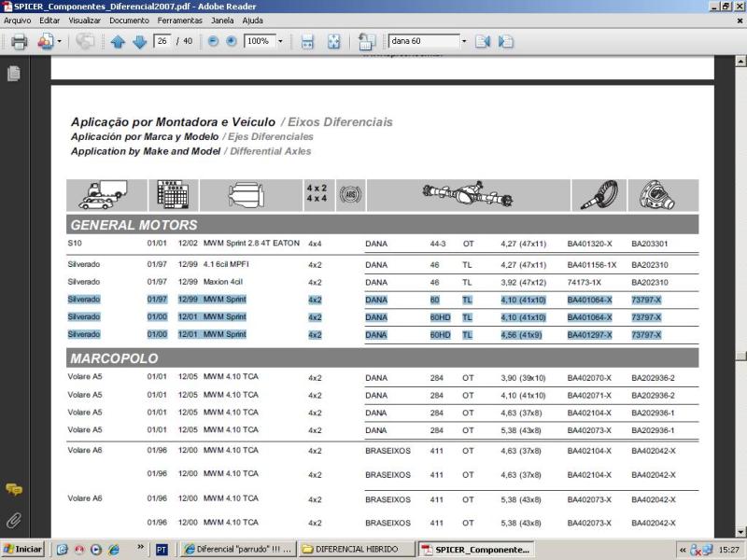Switch to DIFERENCIAL HIBRIDO folder taskbar button
The height and width of the screenshot is (560, 747).
[x=357, y=549]
